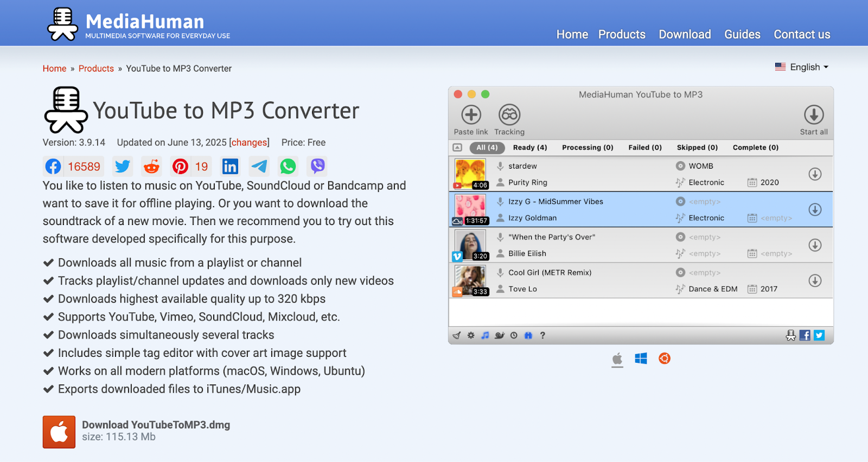Open the Download navigation menu item

point(685,35)
